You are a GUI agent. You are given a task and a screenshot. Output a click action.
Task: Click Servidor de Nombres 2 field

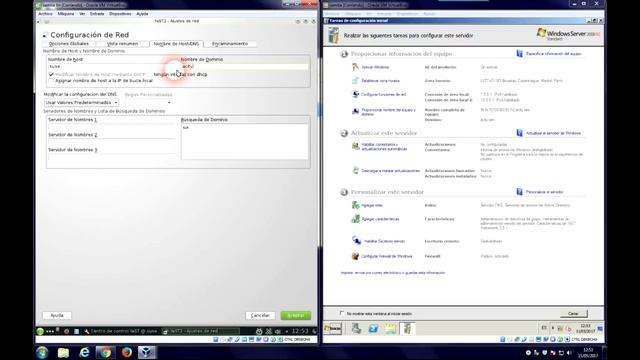[x=112, y=142]
